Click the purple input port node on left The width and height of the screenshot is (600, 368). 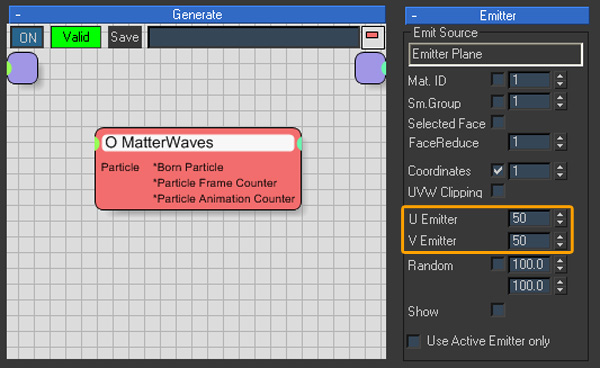[x=22, y=68]
